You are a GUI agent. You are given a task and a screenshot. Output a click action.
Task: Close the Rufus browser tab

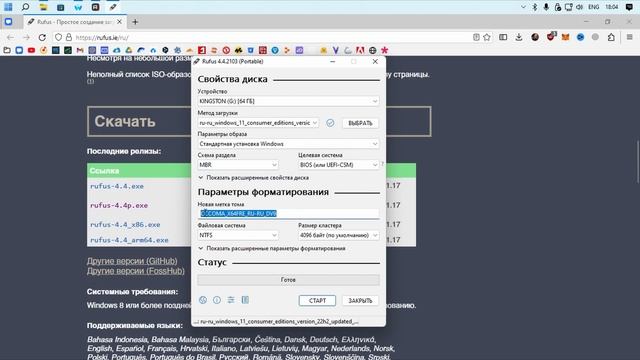coord(120,22)
